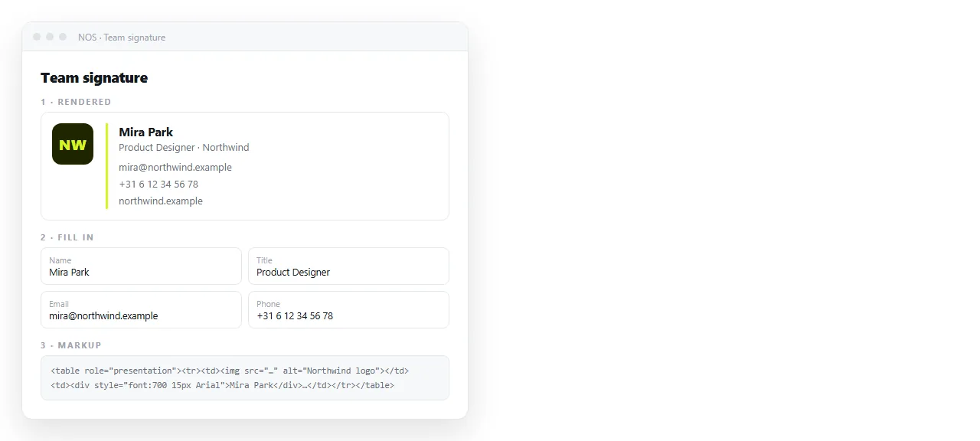The image size is (980, 441).
Task: Open the northwind.example website link
Action: pos(161,201)
